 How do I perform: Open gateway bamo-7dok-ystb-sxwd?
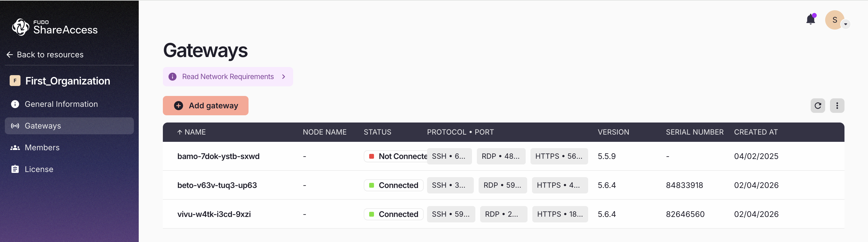[x=218, y=156]
